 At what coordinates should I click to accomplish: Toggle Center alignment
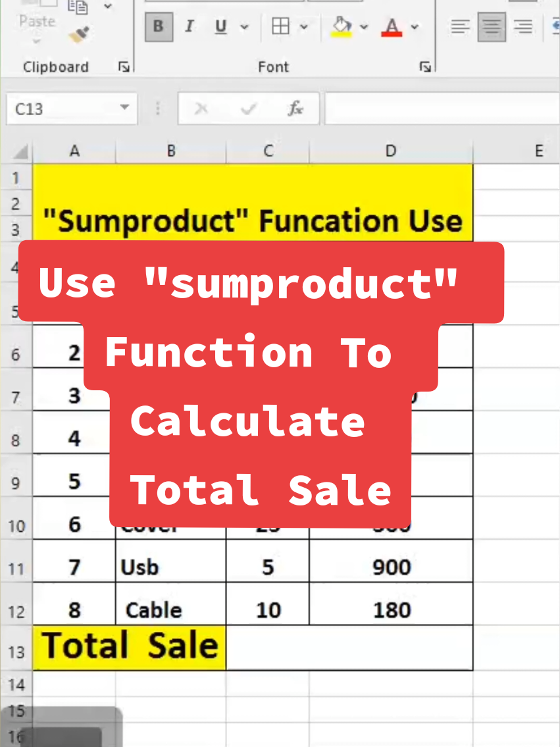[x=492, y=27]
